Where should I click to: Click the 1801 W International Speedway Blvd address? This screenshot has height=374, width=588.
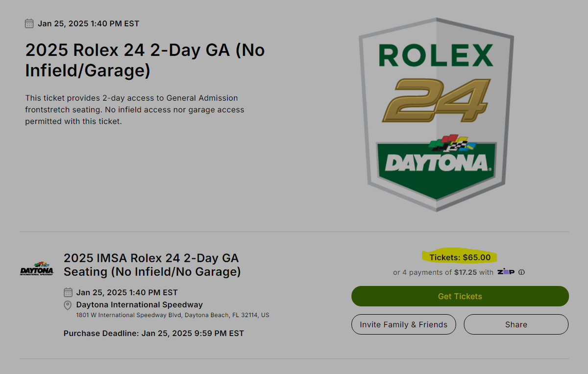[172, 315]
